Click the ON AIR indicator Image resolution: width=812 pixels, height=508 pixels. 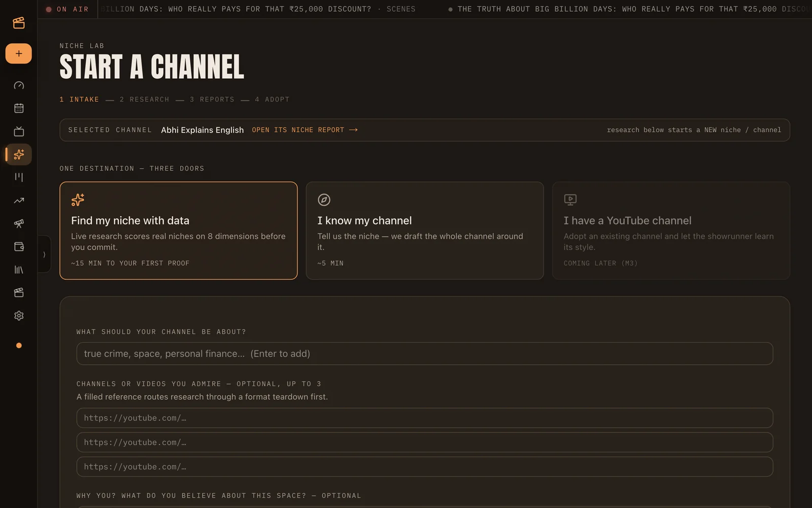[67, 9]
